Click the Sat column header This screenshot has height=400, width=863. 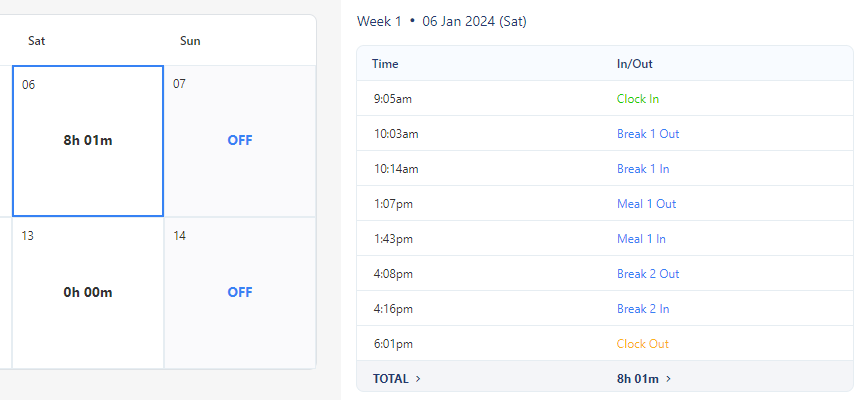37,41
